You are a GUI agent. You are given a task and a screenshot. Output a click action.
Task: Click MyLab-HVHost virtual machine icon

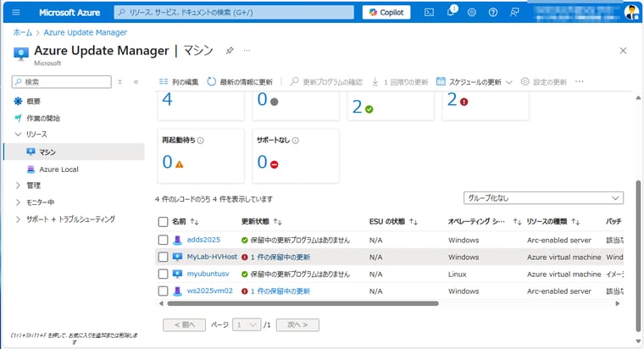click(x=177, y=257)
